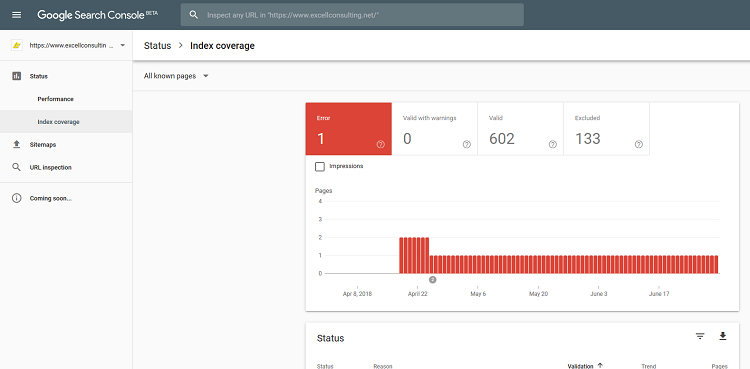Select the red Error card
750x369 pixels.
[349, 129]
